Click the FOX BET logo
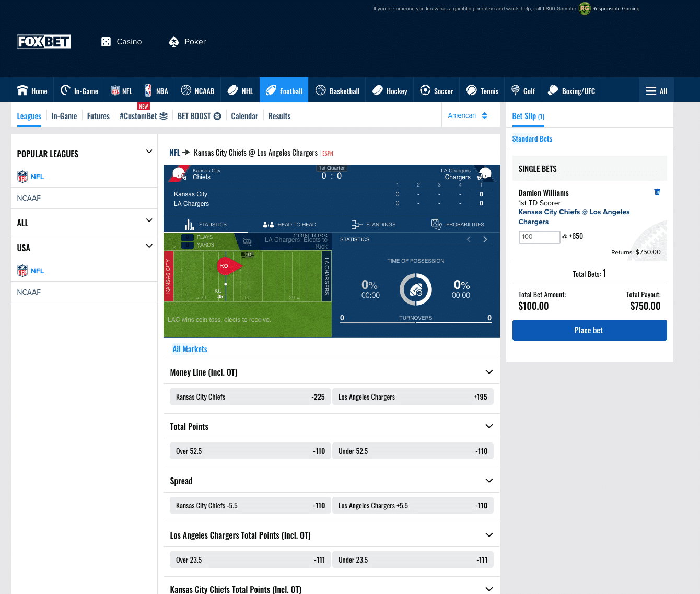 [x=44, y=42]
